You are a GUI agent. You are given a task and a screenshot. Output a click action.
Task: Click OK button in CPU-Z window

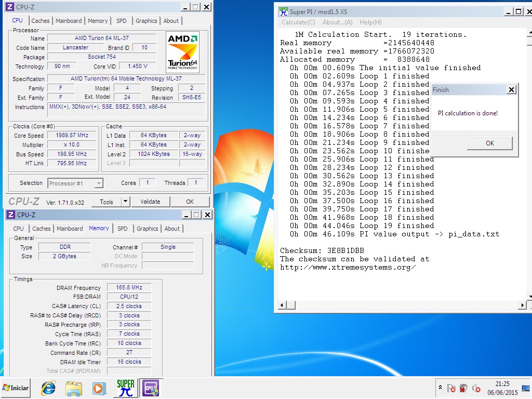coord(190,202)
